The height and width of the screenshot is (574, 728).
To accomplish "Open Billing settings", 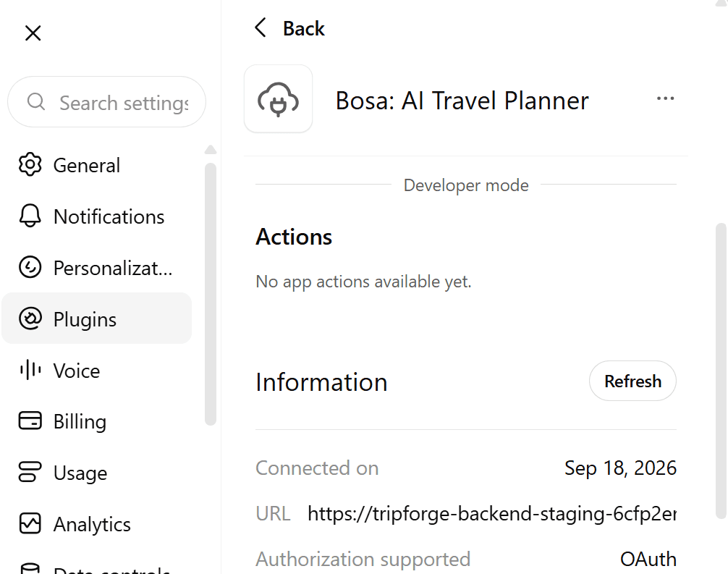I will pos(96,421).
